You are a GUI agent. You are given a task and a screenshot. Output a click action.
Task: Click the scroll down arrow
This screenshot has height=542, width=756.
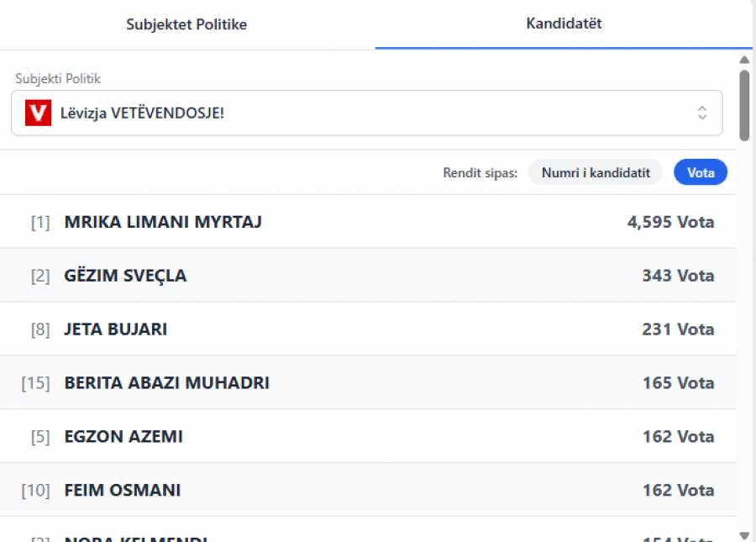tap(744, 535)
